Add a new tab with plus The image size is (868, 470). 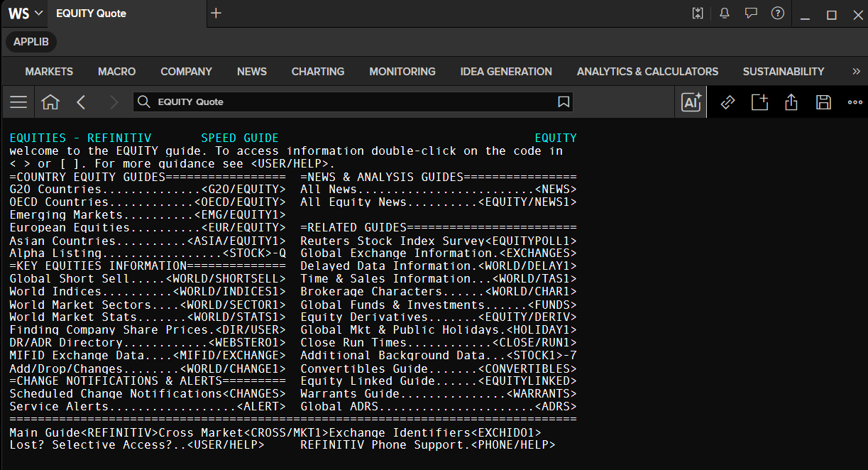216,13
